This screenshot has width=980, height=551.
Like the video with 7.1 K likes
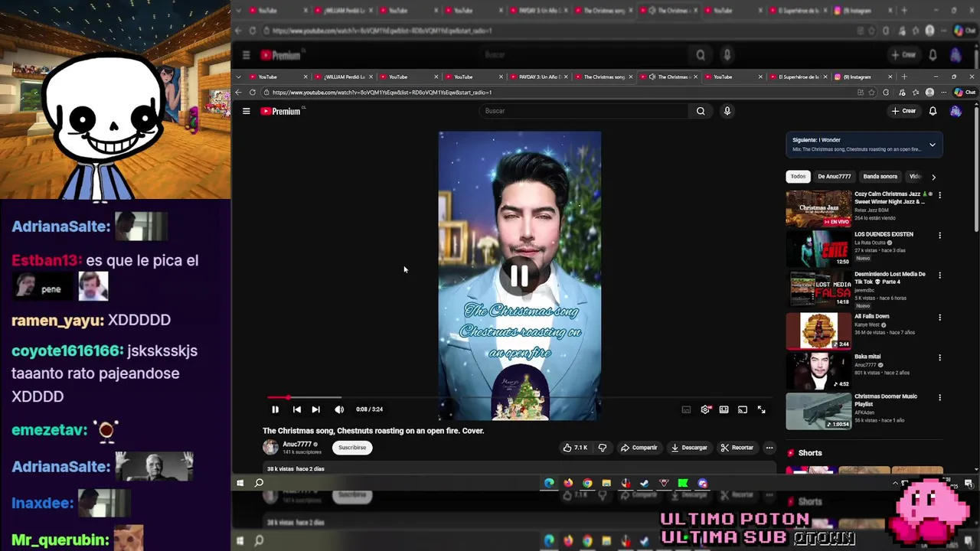pyautogui.click(x=575, y=448)
